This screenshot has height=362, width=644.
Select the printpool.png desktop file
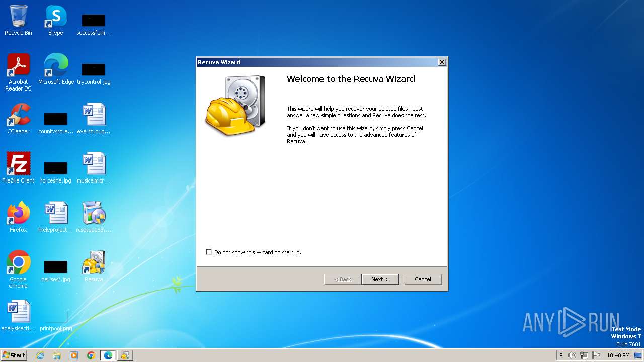(x=55, y=320)
